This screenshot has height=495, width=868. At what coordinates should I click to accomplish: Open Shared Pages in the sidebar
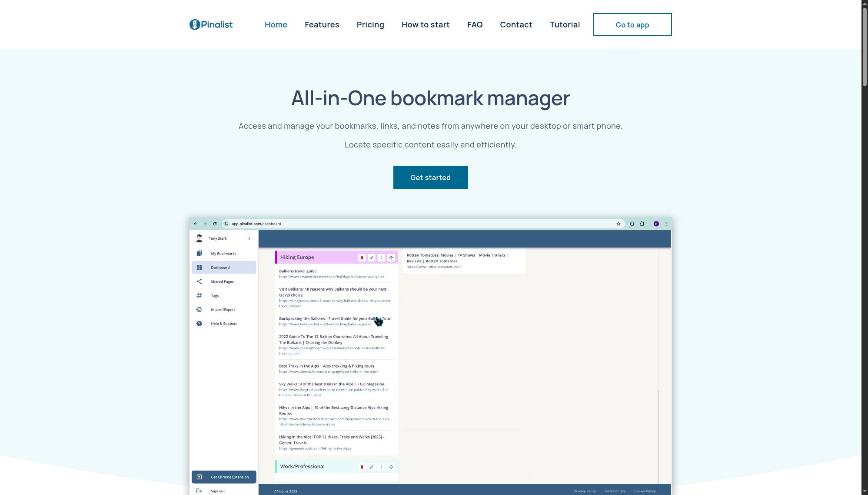(x=222, y=281)
